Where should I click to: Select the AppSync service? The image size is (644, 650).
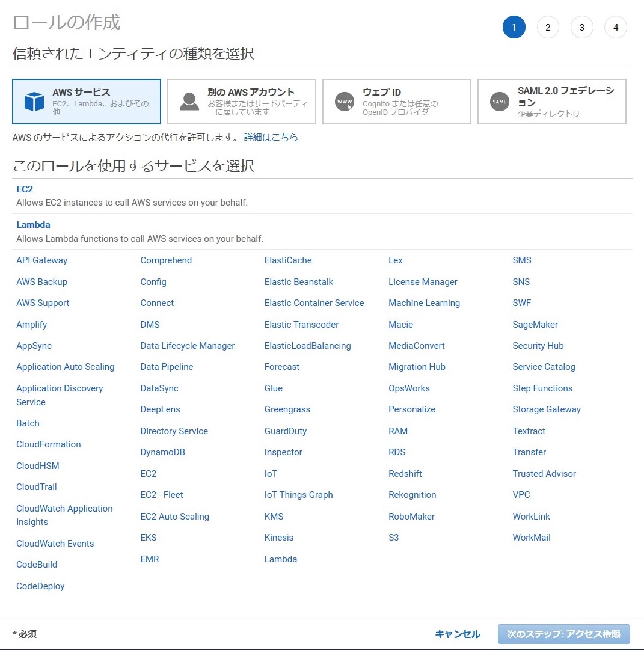(34, 346)
